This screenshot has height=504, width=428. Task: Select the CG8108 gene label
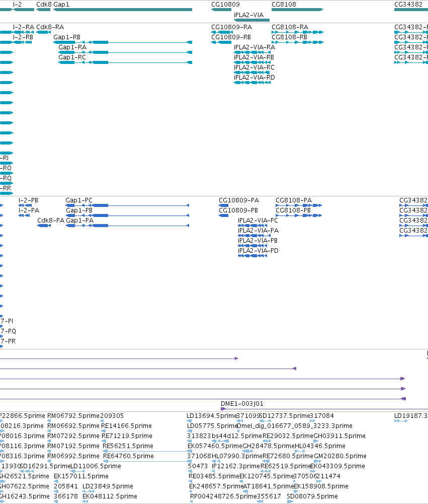pyautogui.click(x=284, y=5)
